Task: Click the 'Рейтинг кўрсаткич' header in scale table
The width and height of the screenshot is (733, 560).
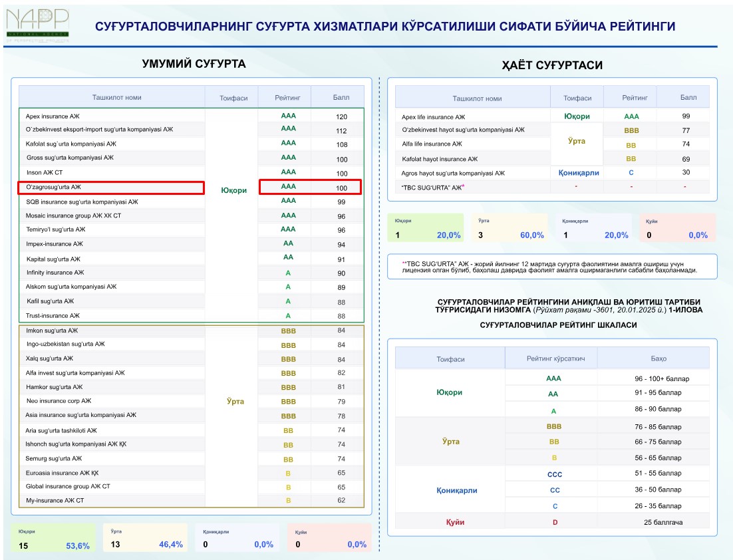Action: click(x=551, y=358)
